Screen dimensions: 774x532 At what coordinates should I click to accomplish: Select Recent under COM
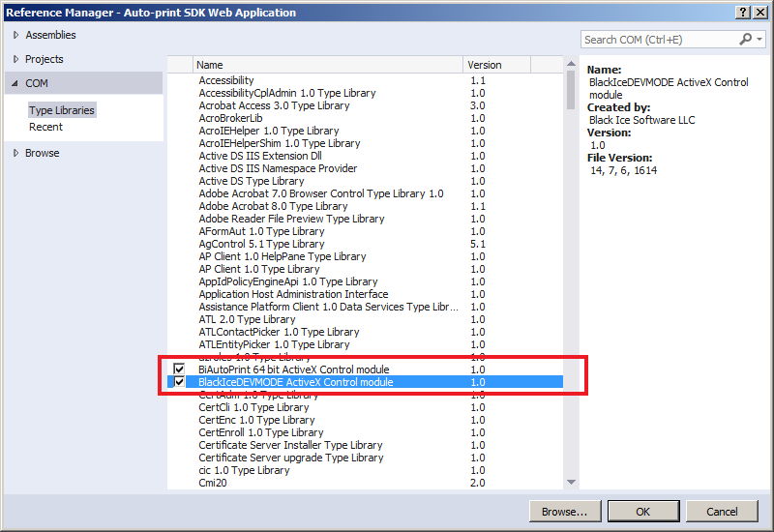coord(45,127)
